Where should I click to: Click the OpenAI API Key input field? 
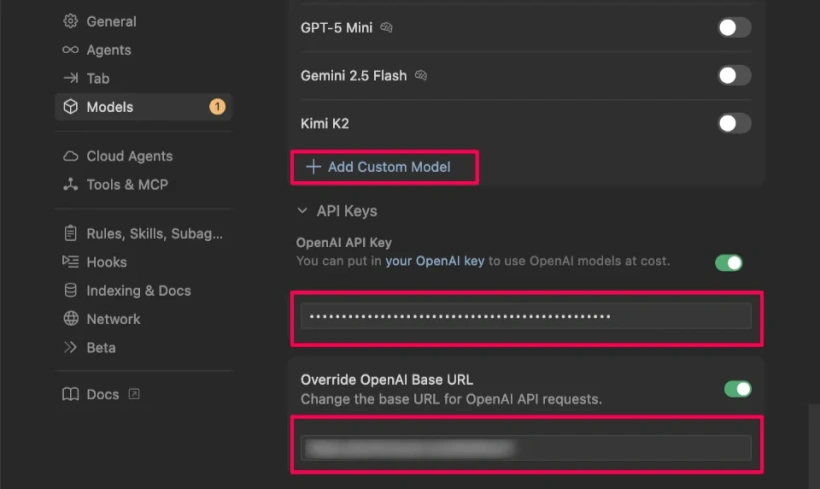click(x=526, y=317)
